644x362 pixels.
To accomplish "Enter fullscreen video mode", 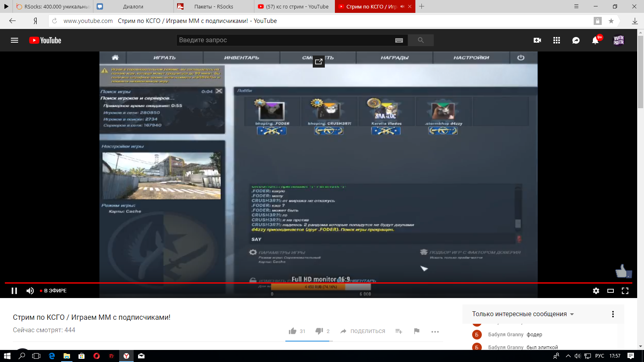I will [x=625, y=291].
